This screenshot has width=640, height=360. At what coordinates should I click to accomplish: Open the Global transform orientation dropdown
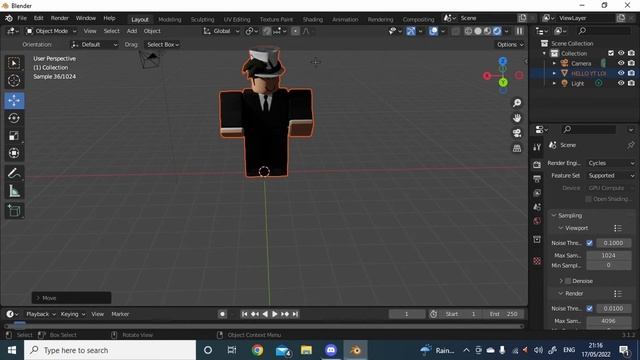coord(221,31)
